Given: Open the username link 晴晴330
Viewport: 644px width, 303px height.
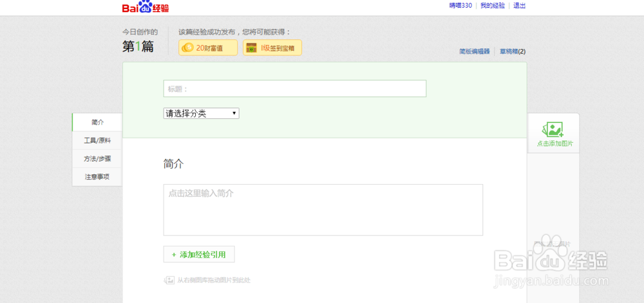Looking at the screenshot, I should coord(460,6).
